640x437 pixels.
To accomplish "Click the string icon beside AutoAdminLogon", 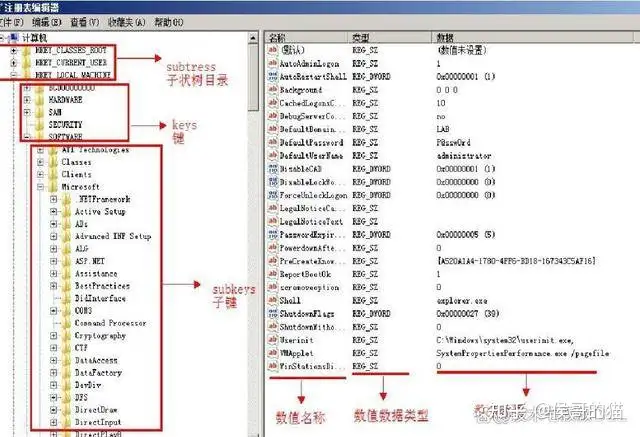I will point(273,63).
